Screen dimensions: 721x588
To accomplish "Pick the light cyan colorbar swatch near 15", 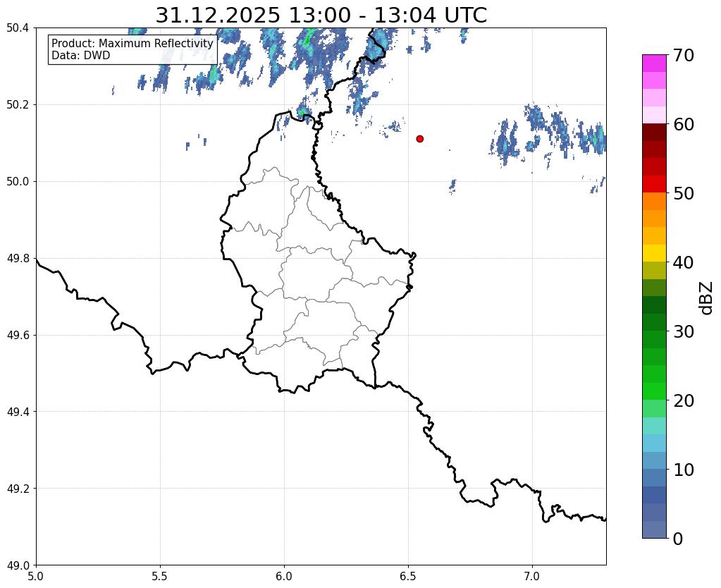I will [x=654, y=426].
